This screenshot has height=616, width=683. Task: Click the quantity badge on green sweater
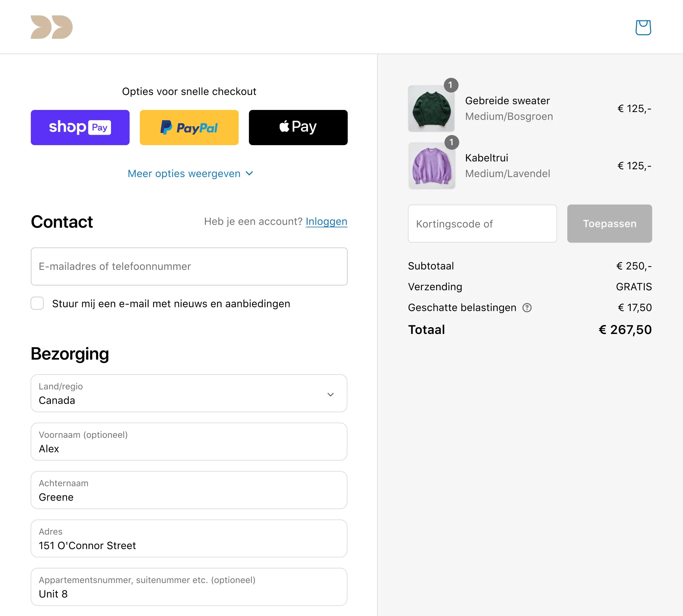451,85
